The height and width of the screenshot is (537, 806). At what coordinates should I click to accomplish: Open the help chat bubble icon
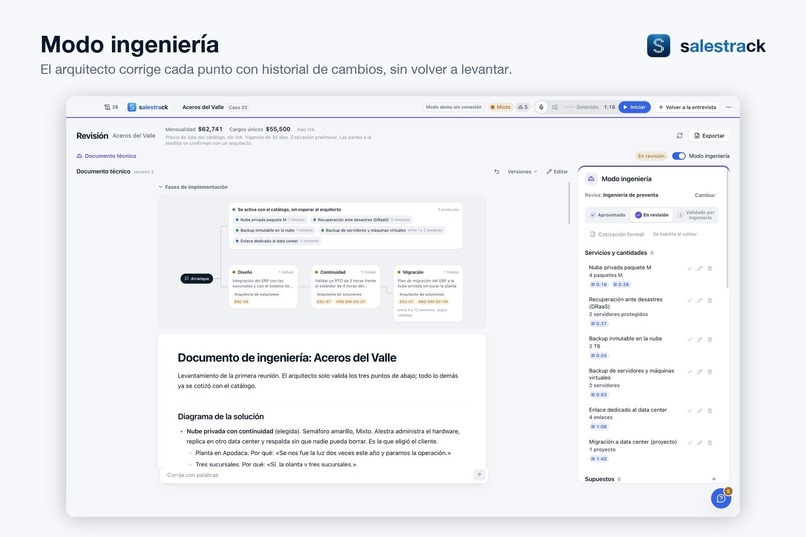[721, 498]
